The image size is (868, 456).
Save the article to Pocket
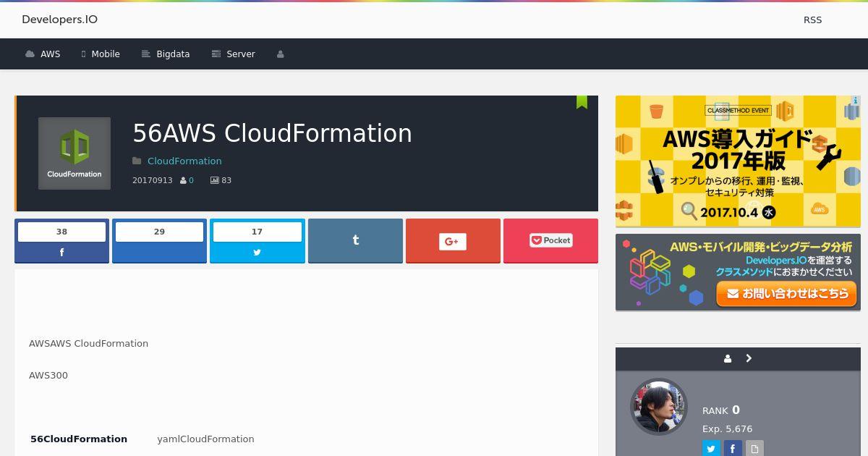pyautogui.click(x=550, y=240)
